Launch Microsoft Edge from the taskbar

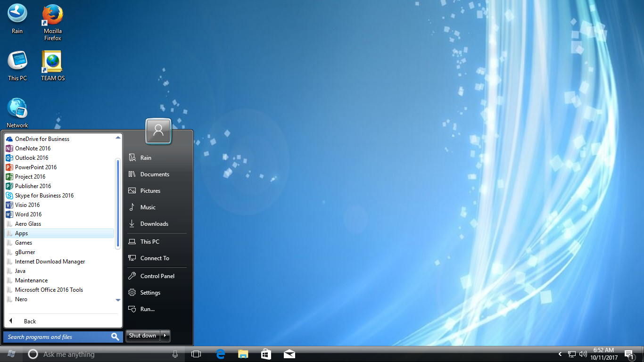[x=220, y=354]
